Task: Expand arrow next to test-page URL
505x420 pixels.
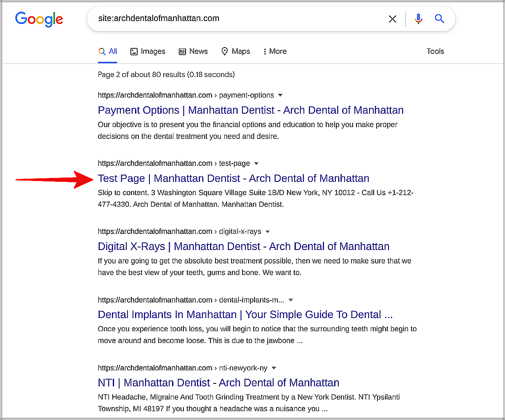Action: click(257, 163)
